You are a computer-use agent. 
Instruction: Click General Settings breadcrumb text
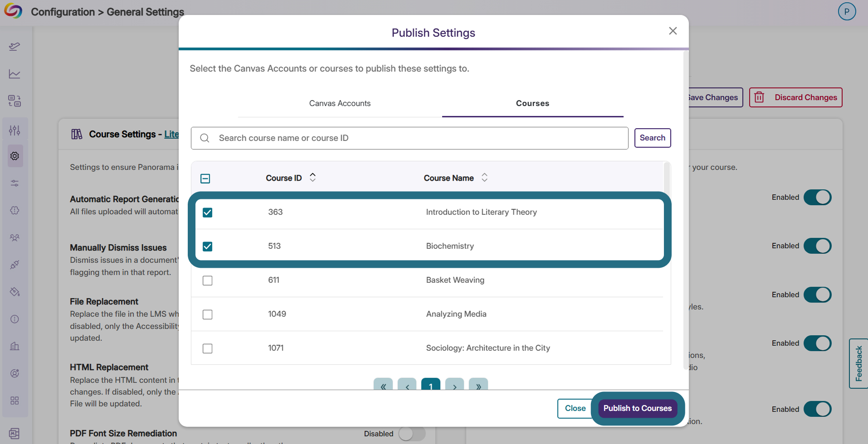point(145,12)
